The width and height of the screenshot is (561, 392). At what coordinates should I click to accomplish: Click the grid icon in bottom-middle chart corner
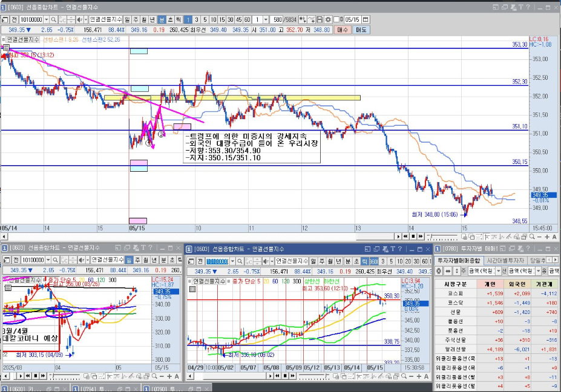[192, 289]
